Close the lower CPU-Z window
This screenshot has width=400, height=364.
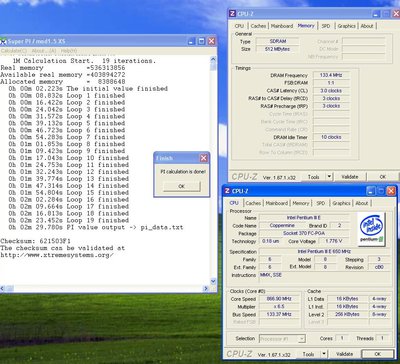point(391,191)
